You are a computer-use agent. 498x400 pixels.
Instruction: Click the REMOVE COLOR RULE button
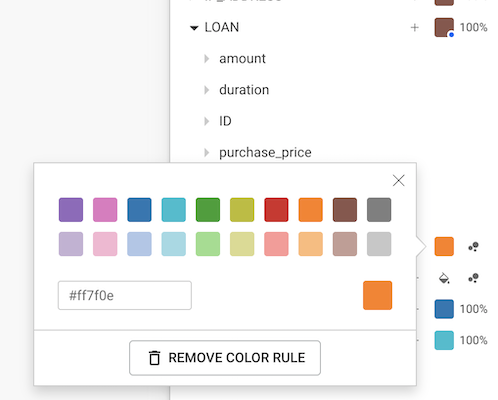coord(225,358)
